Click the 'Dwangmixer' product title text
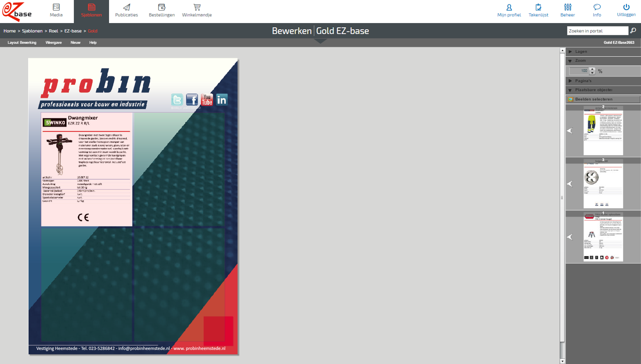The image size is (641, 364). click(83, 118)
